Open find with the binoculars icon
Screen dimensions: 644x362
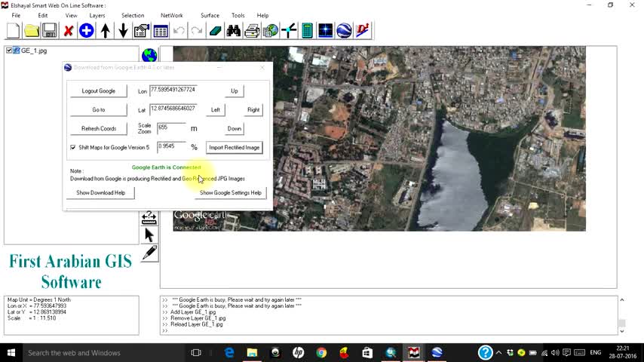[234, 31]
